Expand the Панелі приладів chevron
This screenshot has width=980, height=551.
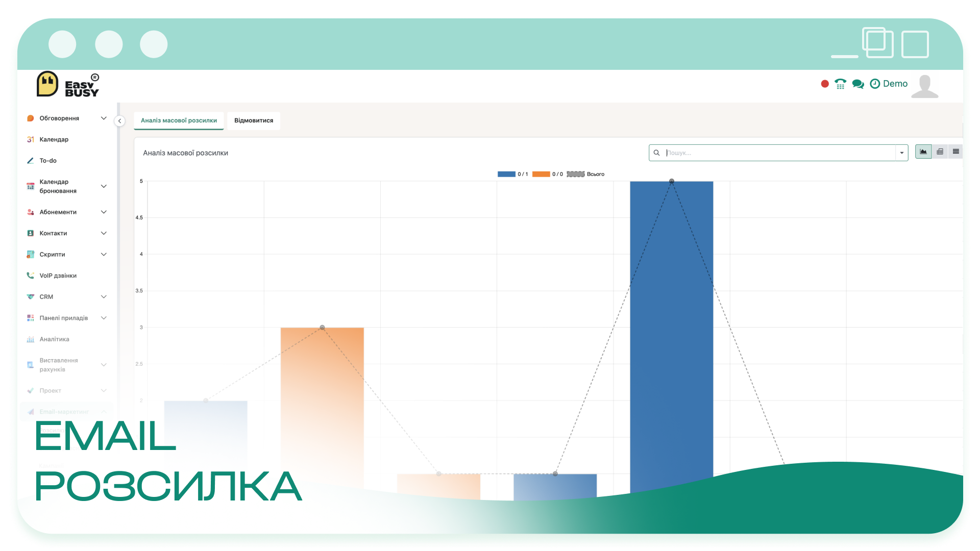point(104,318)
